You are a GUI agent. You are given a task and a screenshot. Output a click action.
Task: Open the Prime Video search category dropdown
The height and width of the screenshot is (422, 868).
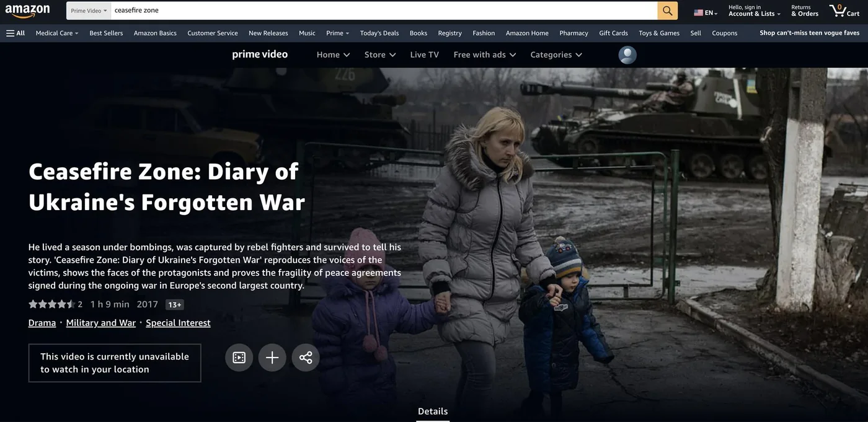pyautogui.click(x=89, y=11)
